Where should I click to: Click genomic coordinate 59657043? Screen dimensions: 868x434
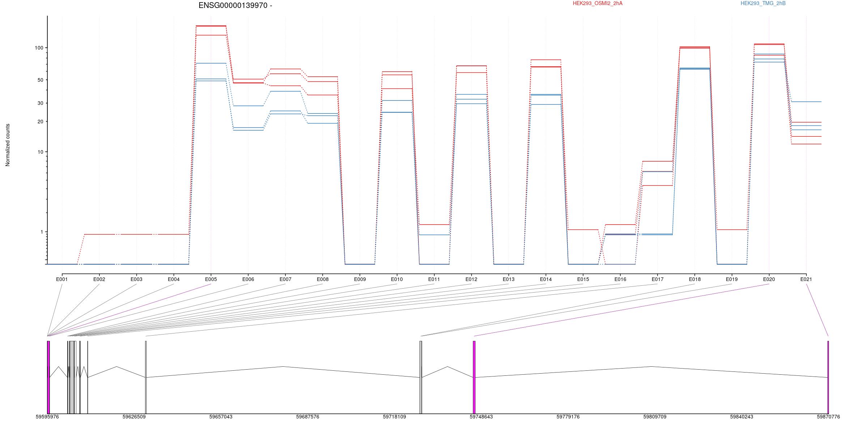point(221,417)
